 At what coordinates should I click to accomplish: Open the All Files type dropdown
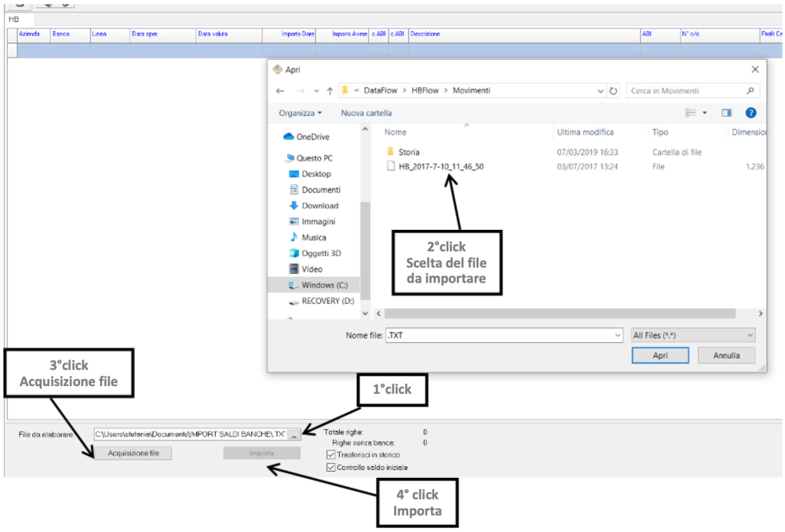pyautogui.click(x=693, y=335)
